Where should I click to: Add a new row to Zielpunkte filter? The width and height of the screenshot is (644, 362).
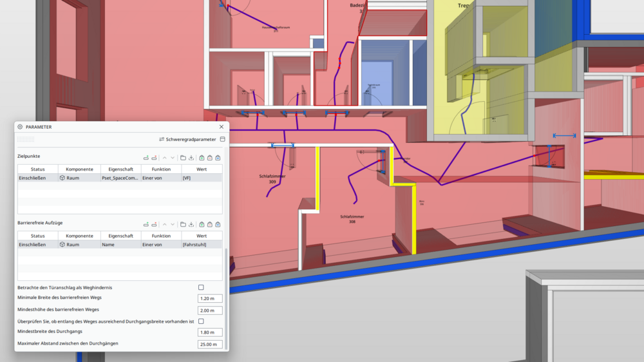pyautogui.click(x=146, y=157)
